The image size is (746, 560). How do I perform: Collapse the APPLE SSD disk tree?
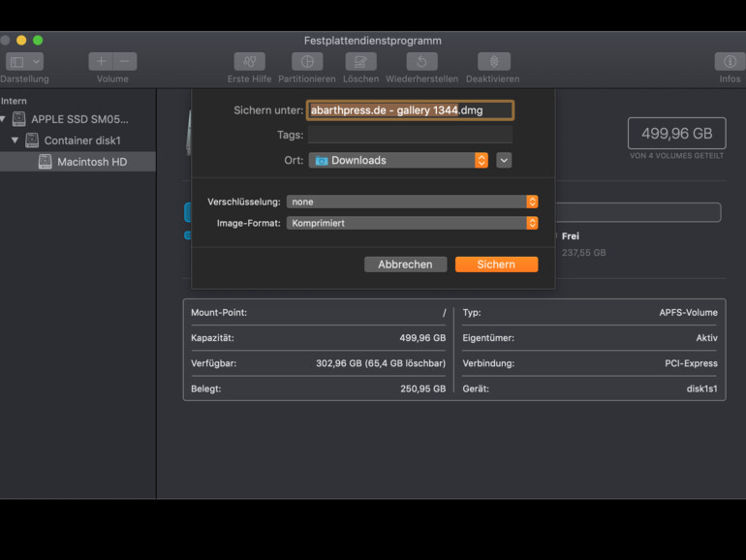(x=4, y=119)
